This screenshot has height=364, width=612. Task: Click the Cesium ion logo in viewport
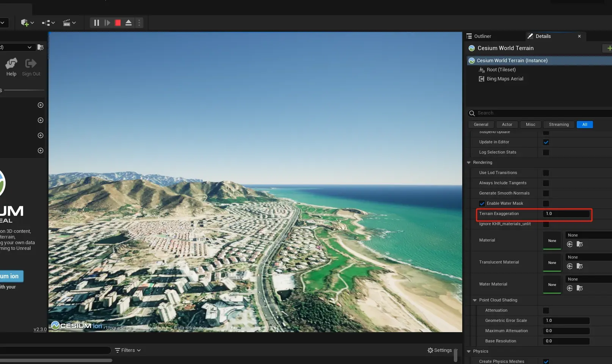click(77, 326)
